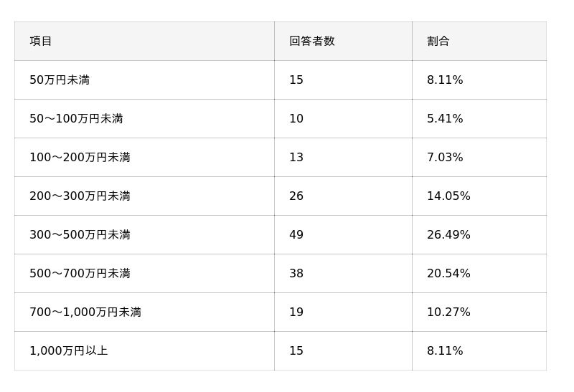Image resolution: width=574 pixels, height=392 pixels.
Task: Click the 500〜700万円未満 cell
Action: tap(80, 274)
